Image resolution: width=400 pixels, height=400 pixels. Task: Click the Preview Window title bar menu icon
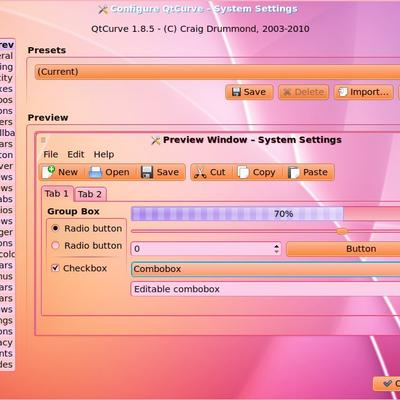point(43,140)
